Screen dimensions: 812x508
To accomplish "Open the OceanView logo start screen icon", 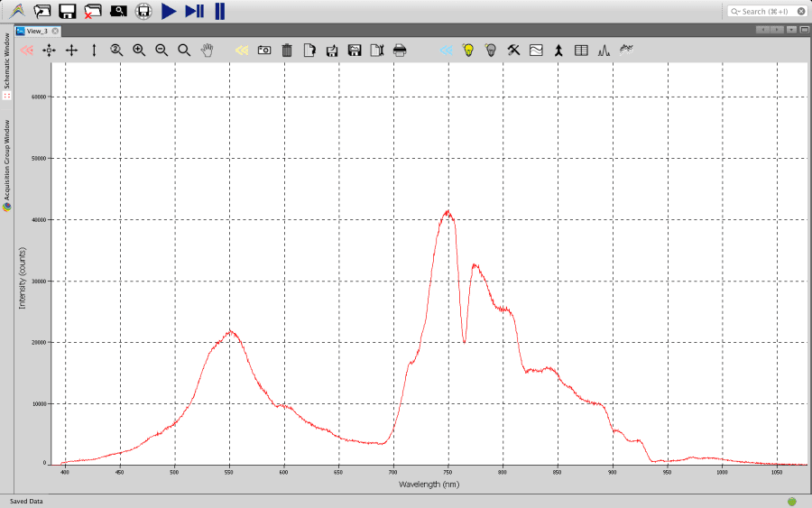I will pyautogui.click(x=18, y=11).
